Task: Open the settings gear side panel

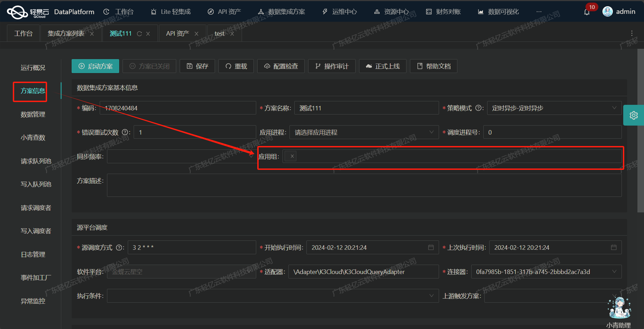Action: (x=634, y=115)
